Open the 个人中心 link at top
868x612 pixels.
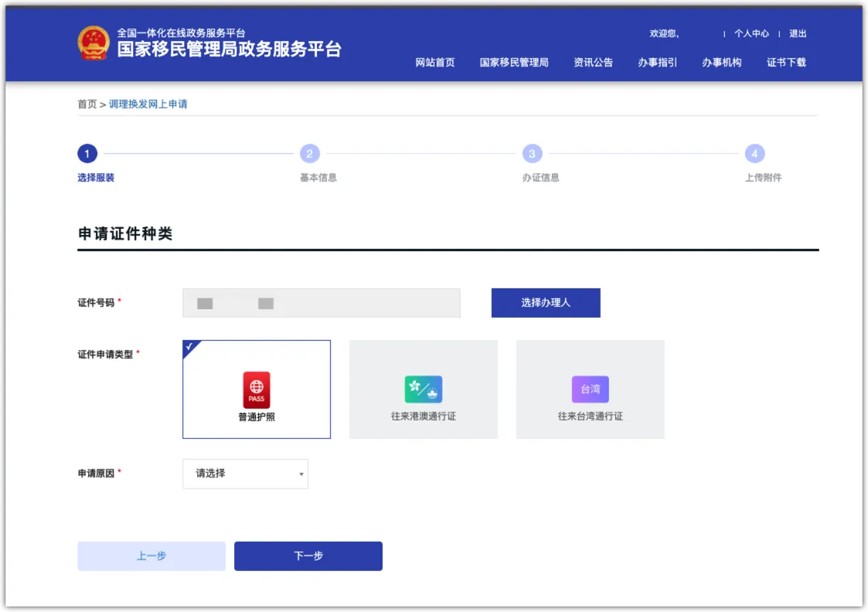(x=751, y=34)
